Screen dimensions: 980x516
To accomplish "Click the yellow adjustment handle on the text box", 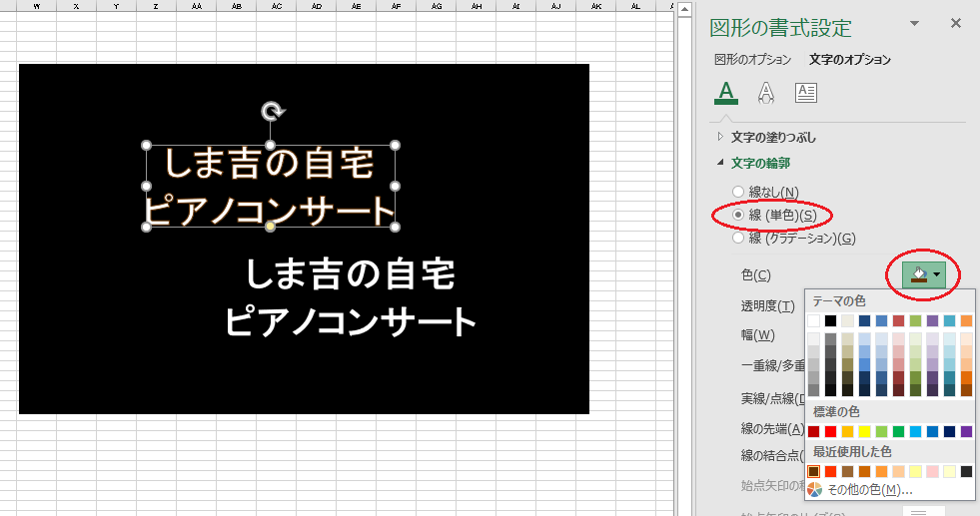I will (270, 228).
